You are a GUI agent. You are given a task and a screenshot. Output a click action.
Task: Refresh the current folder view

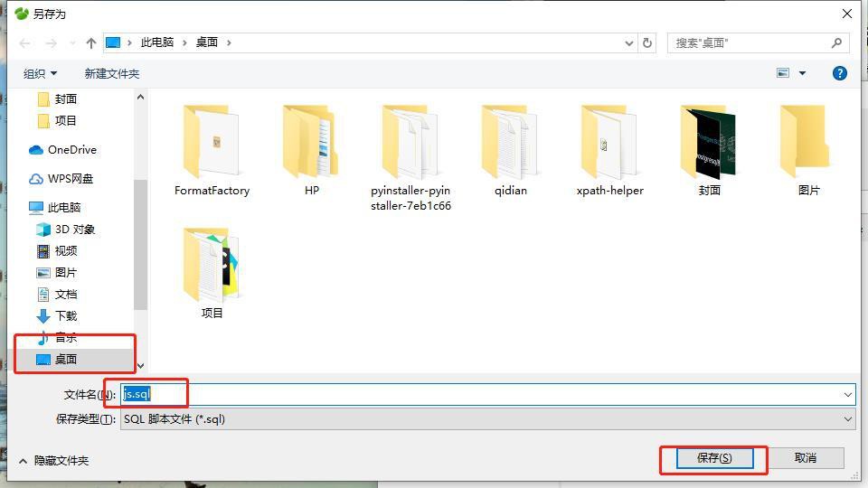click(647, 42)
